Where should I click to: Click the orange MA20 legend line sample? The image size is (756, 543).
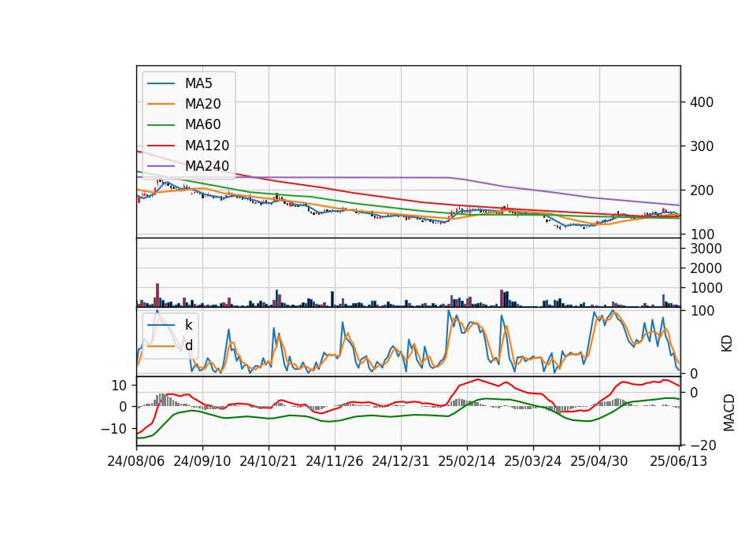coord(161,104)
